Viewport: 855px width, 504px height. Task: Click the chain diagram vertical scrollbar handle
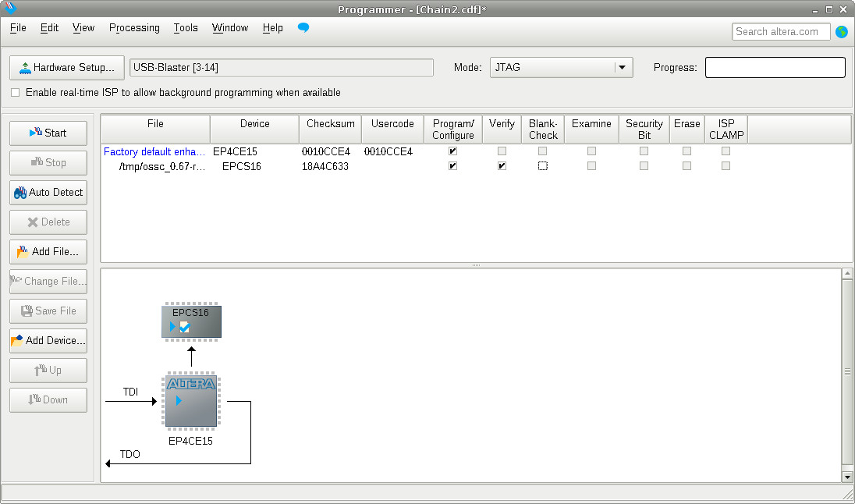point(847,372)
